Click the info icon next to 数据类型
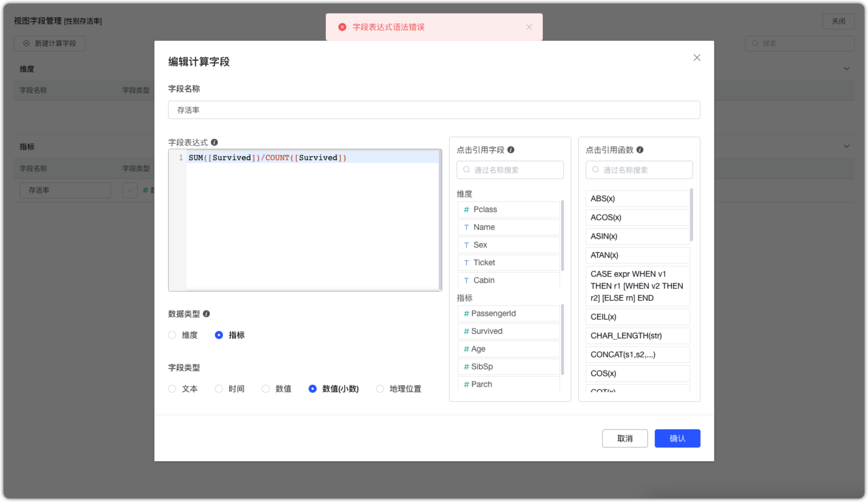Viewport: 868px width, 502px height. (206, 314)
